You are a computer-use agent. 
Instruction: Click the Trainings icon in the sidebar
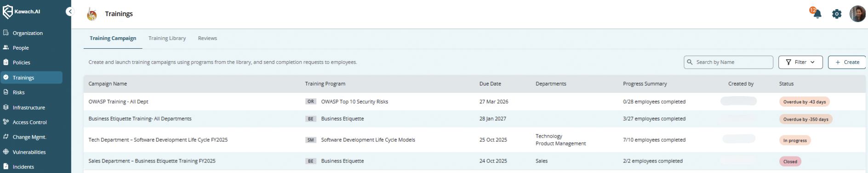click(x=6, y=77)
